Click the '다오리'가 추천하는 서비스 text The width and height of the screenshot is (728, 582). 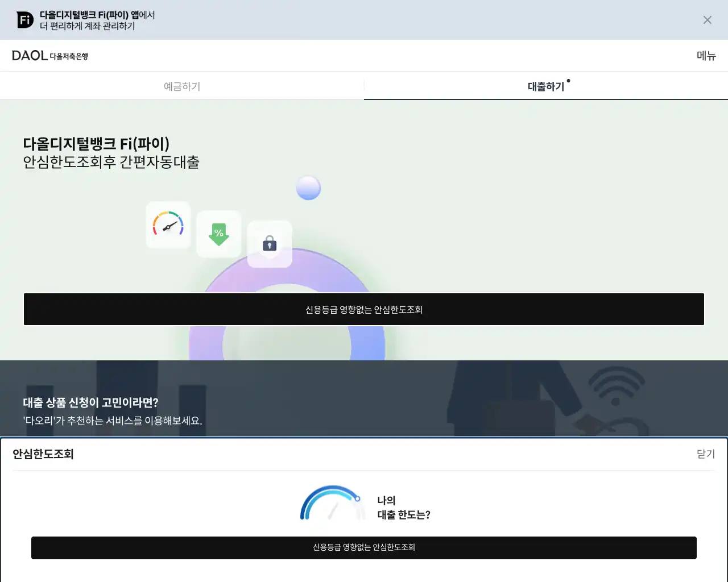coord(113,421)
